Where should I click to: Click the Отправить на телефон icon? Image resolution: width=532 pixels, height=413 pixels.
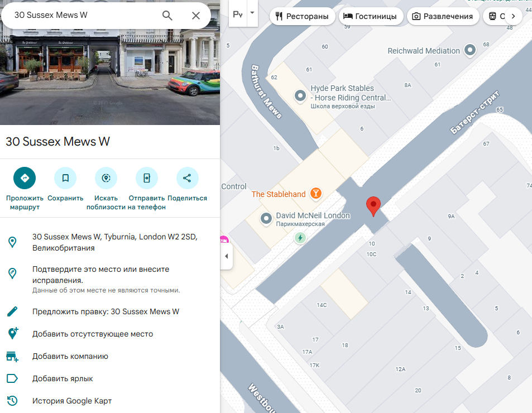147,178
